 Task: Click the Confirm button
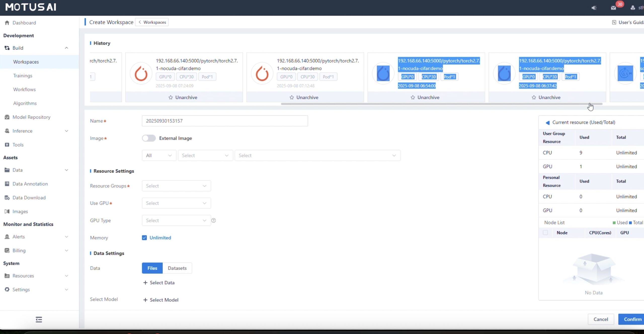pyautogui.click(x=632, y=319)
